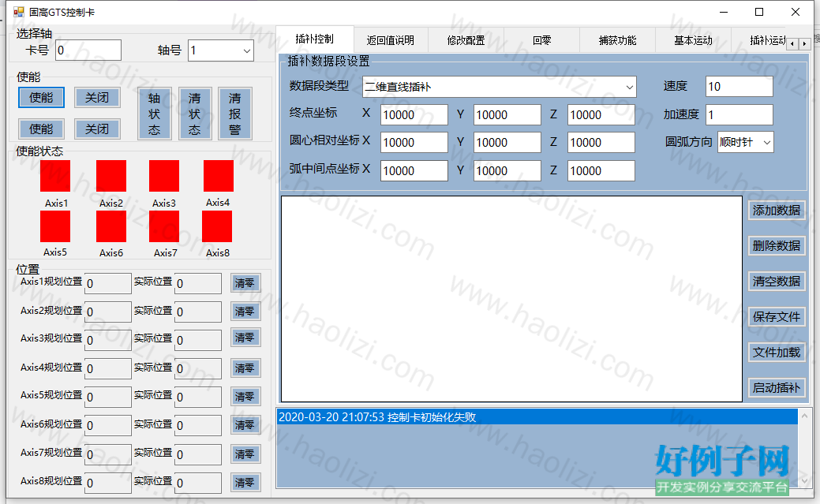Click the Axis8 red status indicator
Image resolution: width=820 pixels, height=504 pixels.
click(217, 227)
